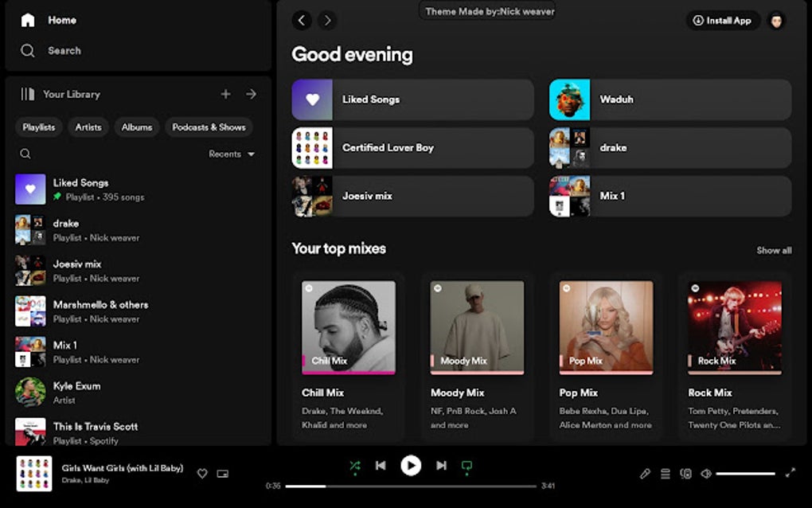Enter full screen icon
This screenshot has width=812, height=508.
point(791,473)
